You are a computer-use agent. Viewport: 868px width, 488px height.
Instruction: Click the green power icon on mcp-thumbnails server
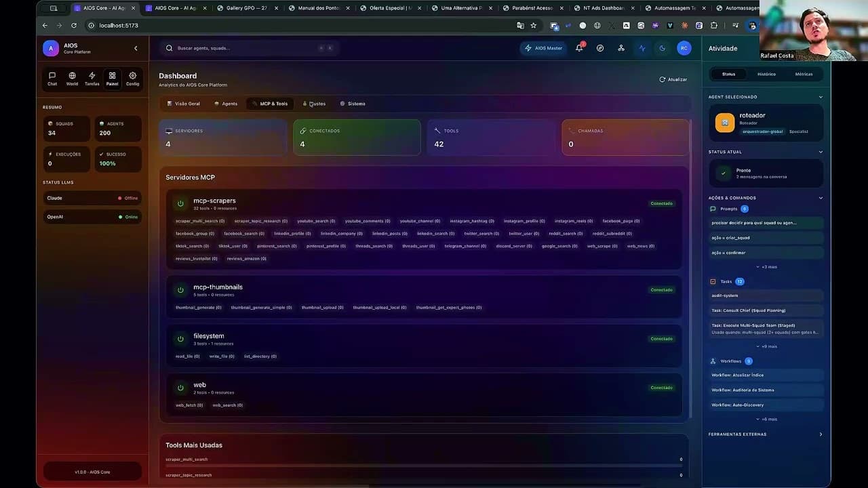click(180, 289)
